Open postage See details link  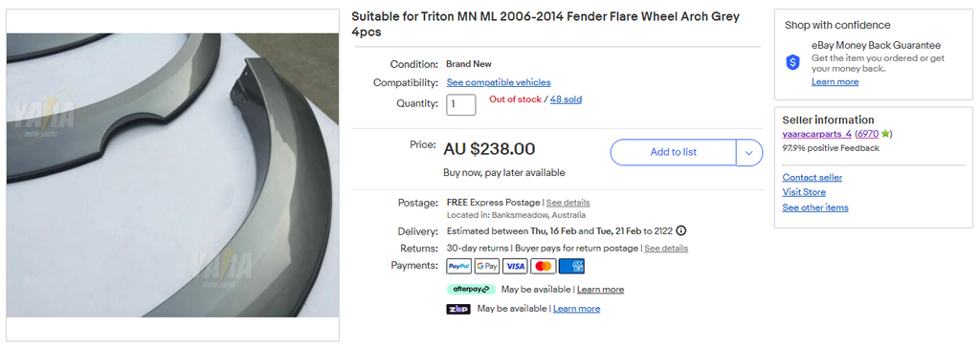(568, 203)
